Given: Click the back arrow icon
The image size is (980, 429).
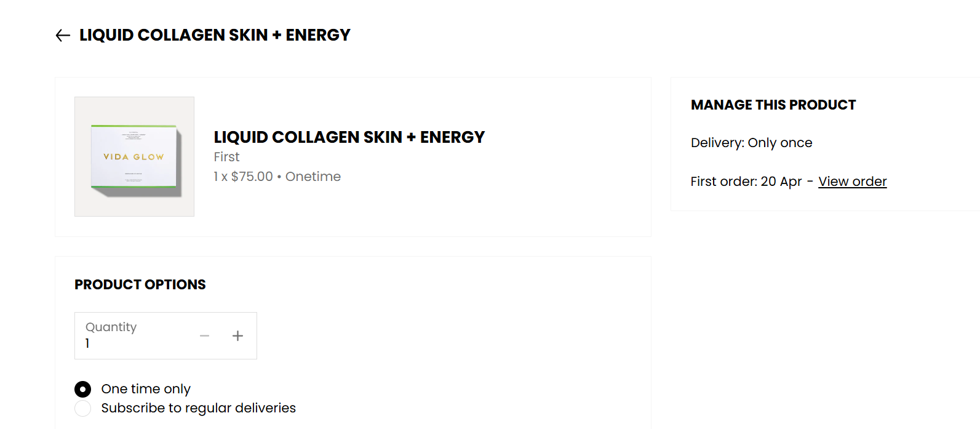Looking at the screenshot, I should click(63, 36).
